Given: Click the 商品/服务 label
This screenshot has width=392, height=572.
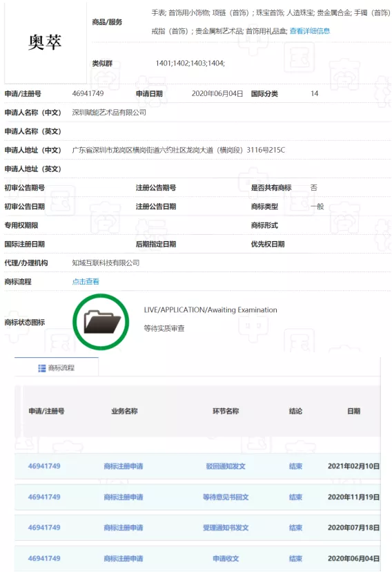Looking at the screenshot, I should tap(107, 22).
